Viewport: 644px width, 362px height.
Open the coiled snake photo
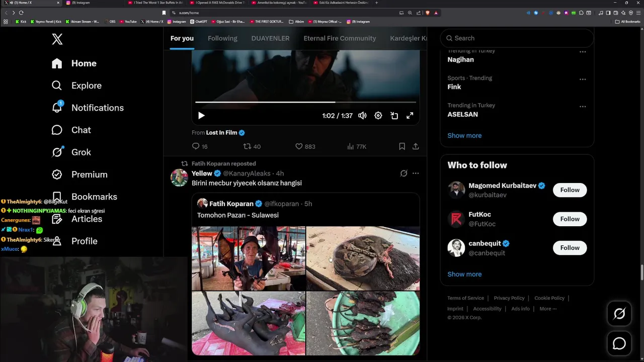(x=363, y=258)
